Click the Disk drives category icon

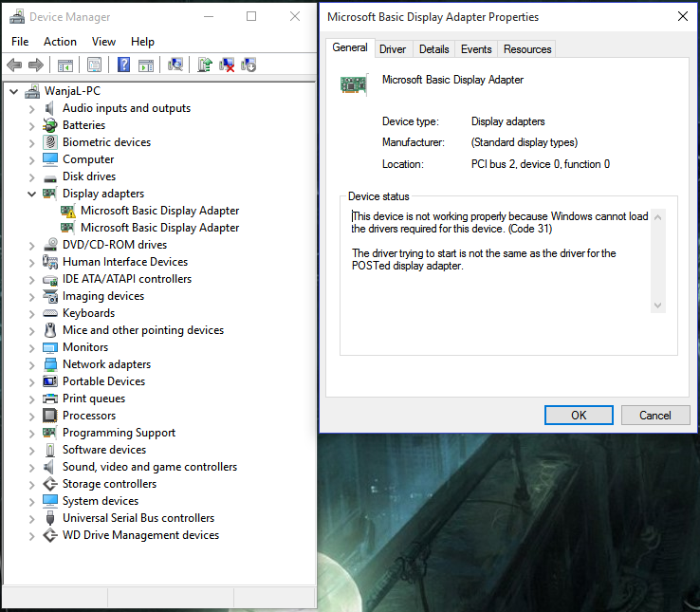pos(50,177)
